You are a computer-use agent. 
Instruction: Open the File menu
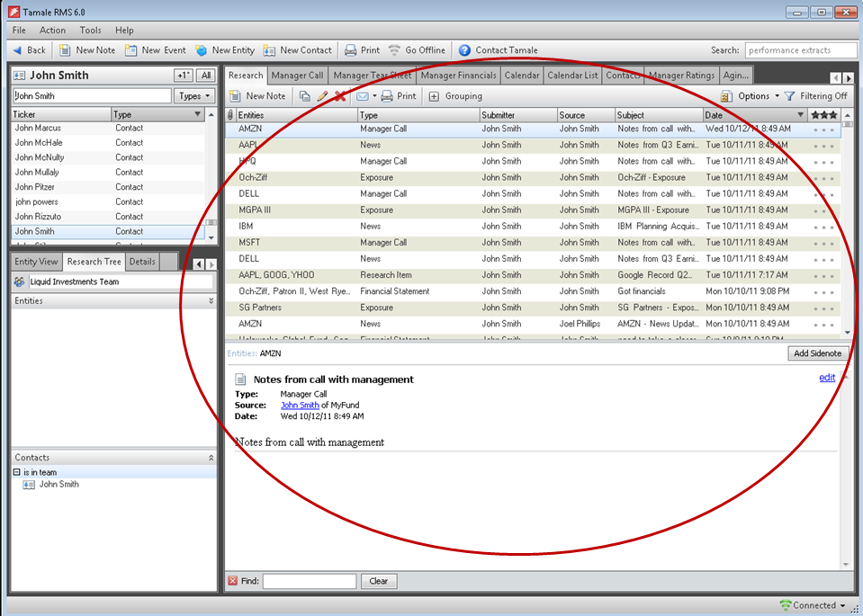[x=19, y=31]
